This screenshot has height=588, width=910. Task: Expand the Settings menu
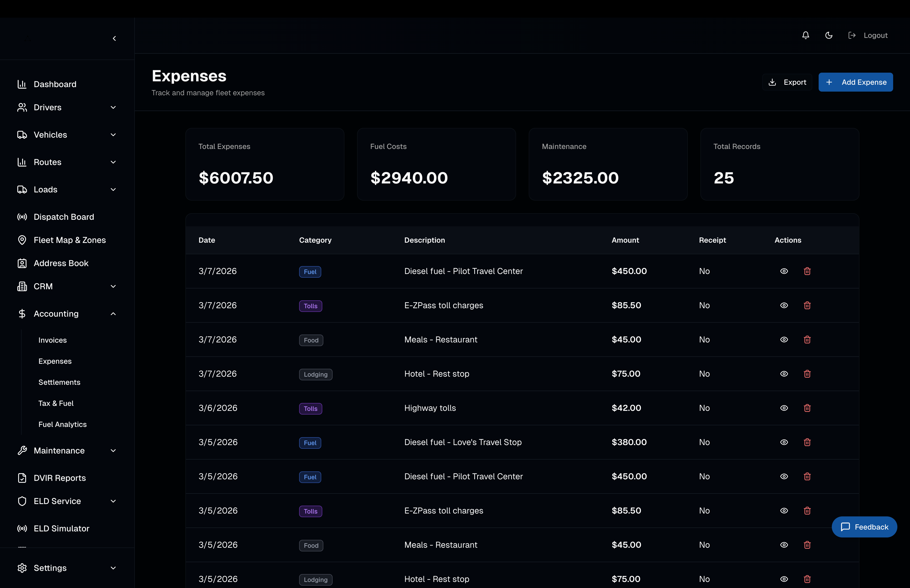click(67, 568)
